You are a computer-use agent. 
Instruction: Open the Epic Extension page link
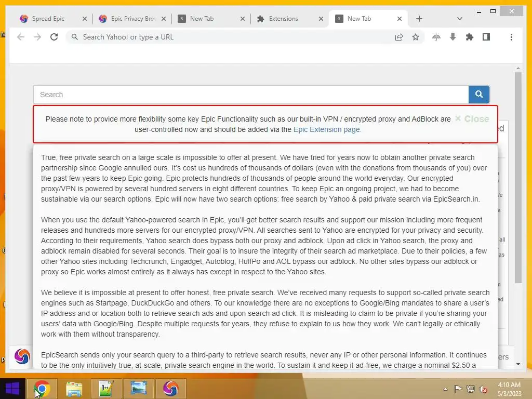click(326, 129)
